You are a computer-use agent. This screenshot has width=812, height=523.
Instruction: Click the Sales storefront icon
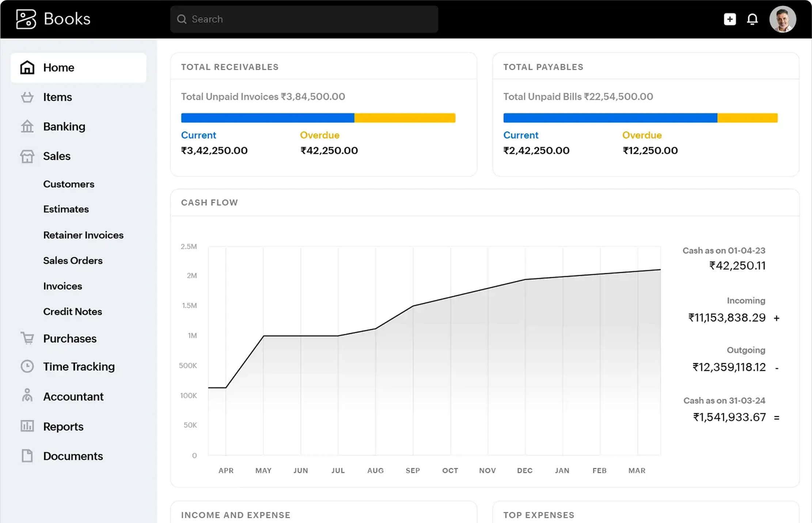pyautogui.click(x=27, y=156)
